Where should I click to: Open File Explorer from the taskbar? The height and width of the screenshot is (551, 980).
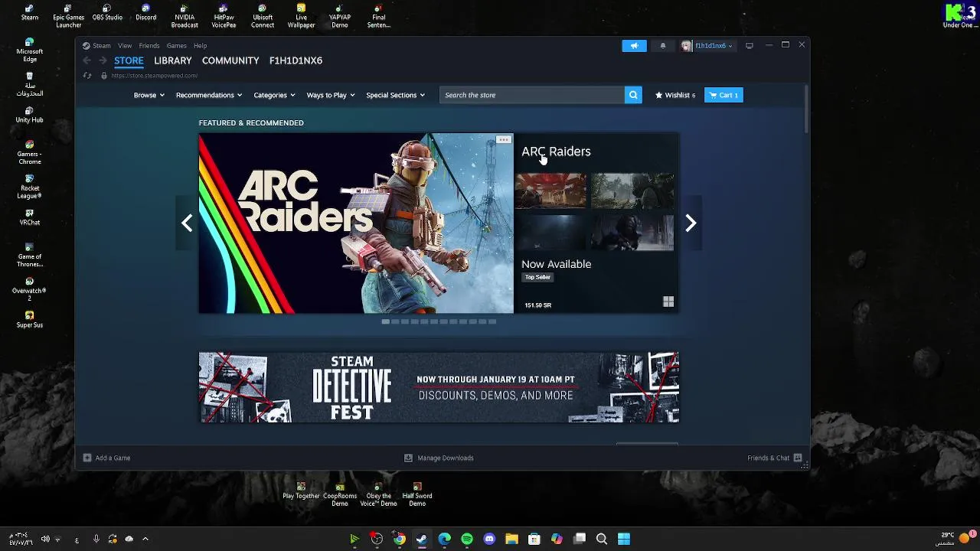[x=511, y=539]
